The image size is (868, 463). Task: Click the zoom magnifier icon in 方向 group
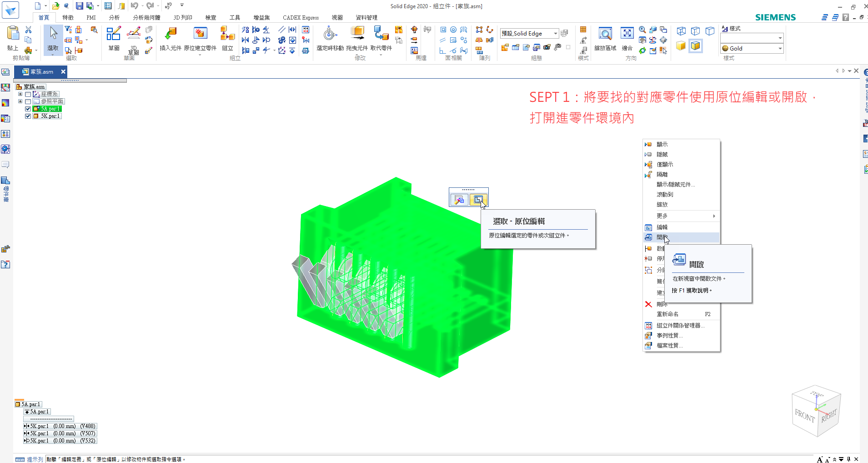tap(642, 30)
